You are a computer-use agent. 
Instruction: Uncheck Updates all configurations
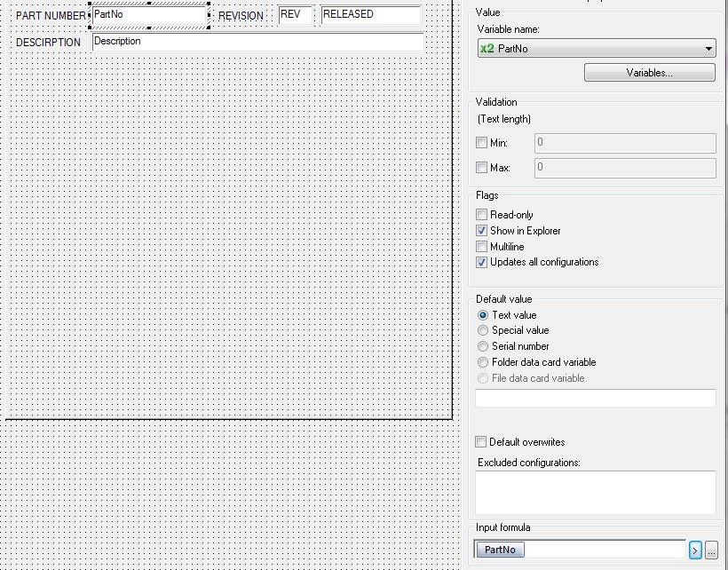coord(481,262)
